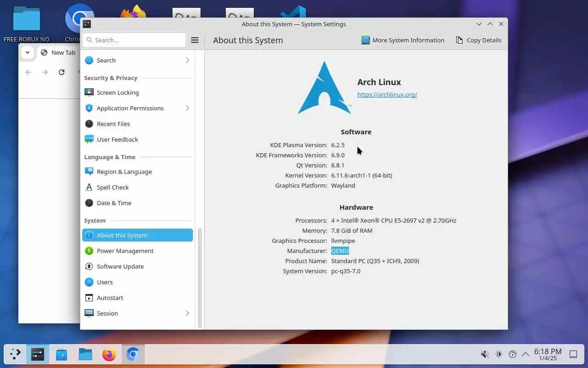The image size is (588, 368).
Task: Expand the Search category chevron
Action: pos(187,60)
